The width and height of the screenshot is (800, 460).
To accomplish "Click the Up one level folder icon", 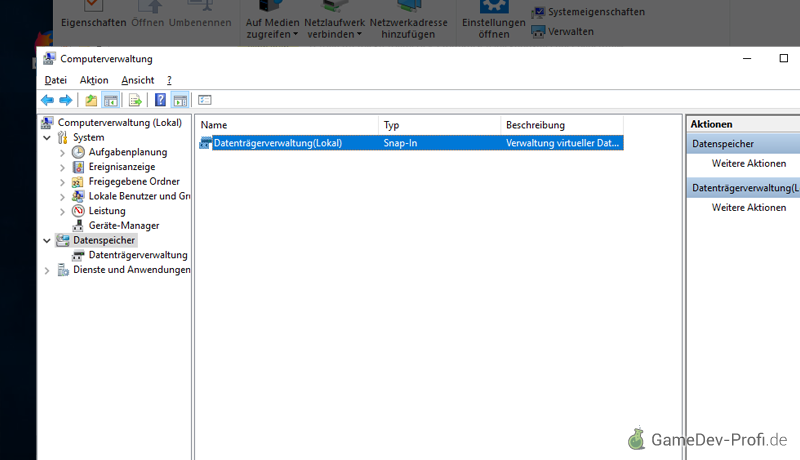I will [x=92, y=100].
